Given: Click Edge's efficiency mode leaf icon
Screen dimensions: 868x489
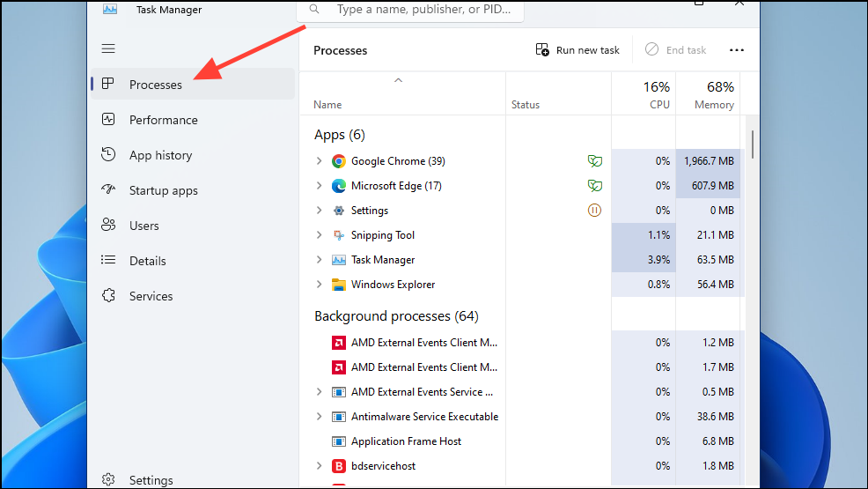Looking at the screenshot, I should pos(594,186).
